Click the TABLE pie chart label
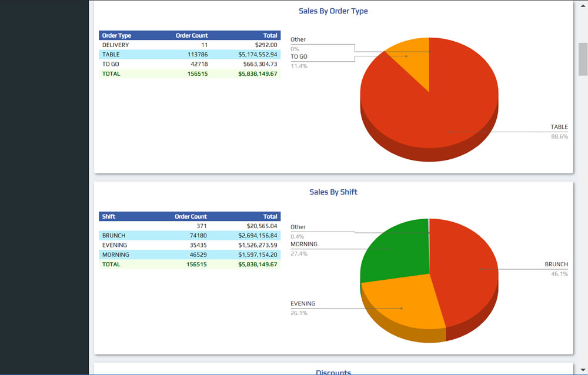The width and height of the screenshot is (588, 375). pos(559,127)
